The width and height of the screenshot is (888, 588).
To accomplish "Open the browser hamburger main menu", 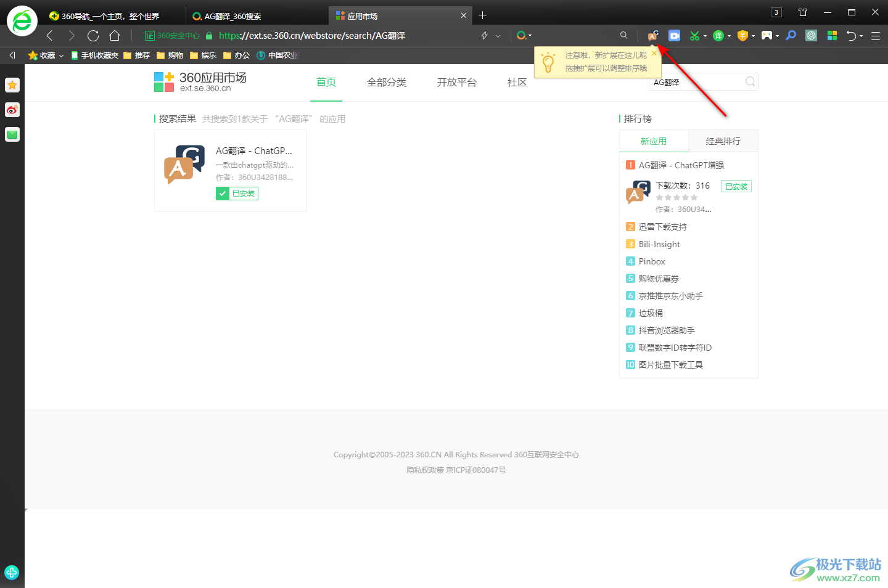I will [x=876, y=36].
